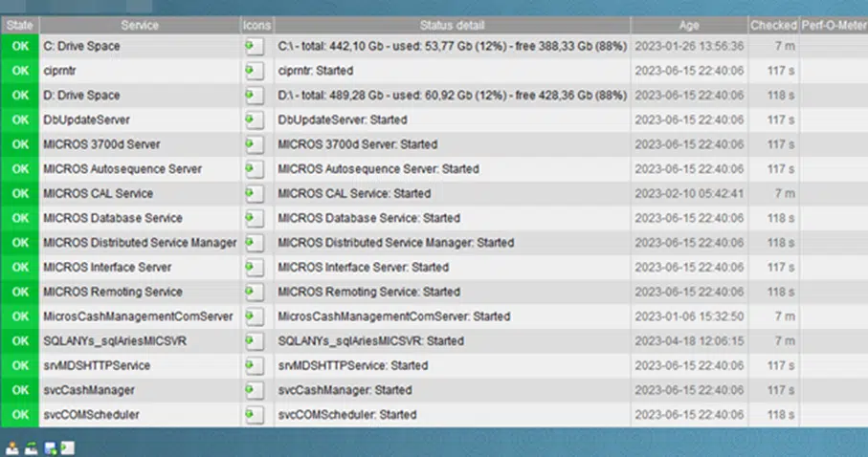Click the icon beside MICROS CAL Service
The height and width of the screenshot is (457, 868).
254,194
